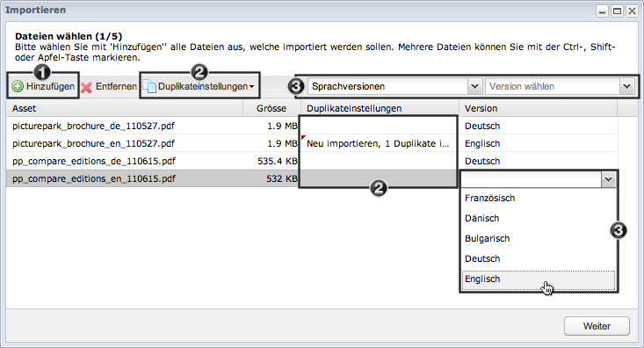Sort by the Grösse column header

271,108
